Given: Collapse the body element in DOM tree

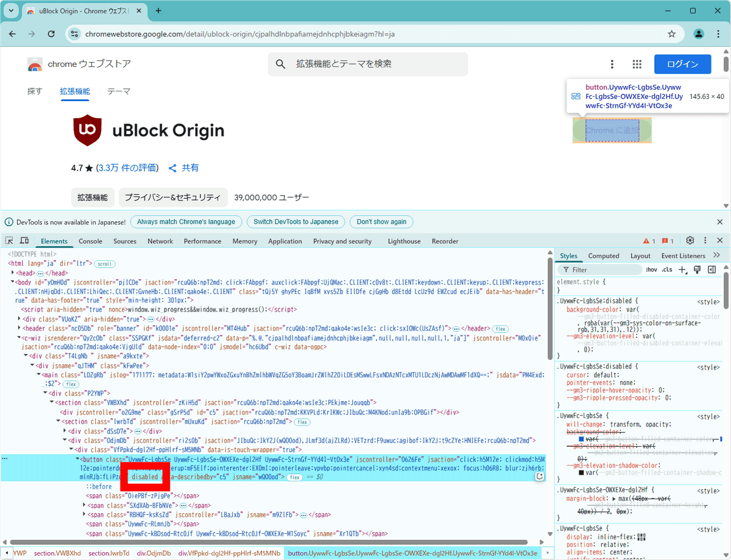Looking at the screenshot, I should [12, 282].
